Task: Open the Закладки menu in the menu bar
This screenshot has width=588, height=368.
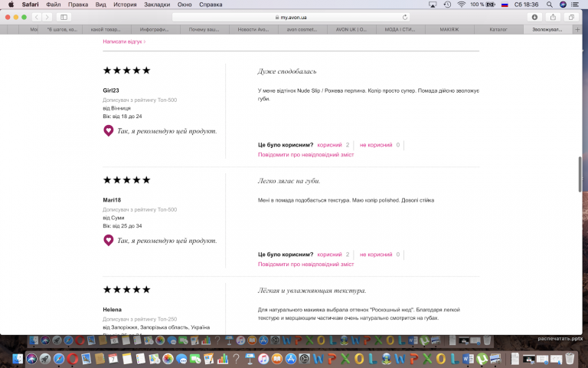Action: [157, 5]
